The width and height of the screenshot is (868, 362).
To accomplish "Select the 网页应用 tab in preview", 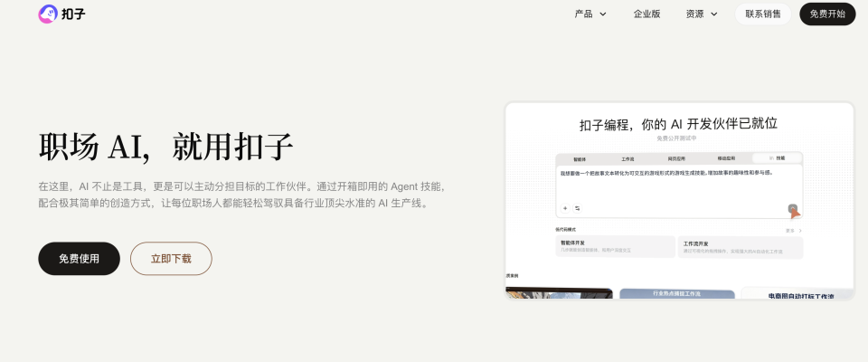I will 675,158.
